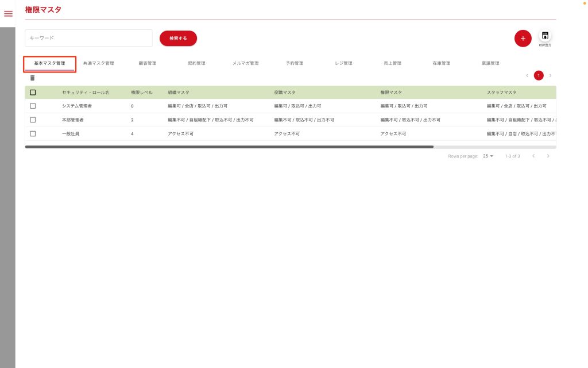The height and width of the screenshot is (368, 588).
Task: Focus the キーワード search input field
Action: 88,38
